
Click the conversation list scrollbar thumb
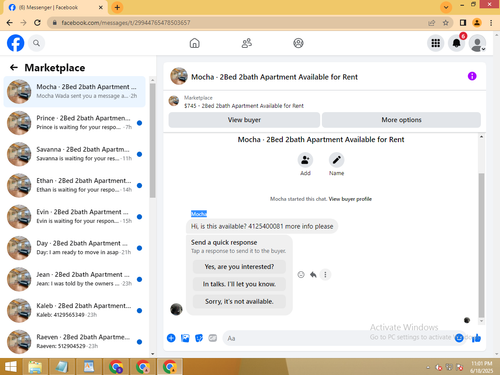[153, 140]
